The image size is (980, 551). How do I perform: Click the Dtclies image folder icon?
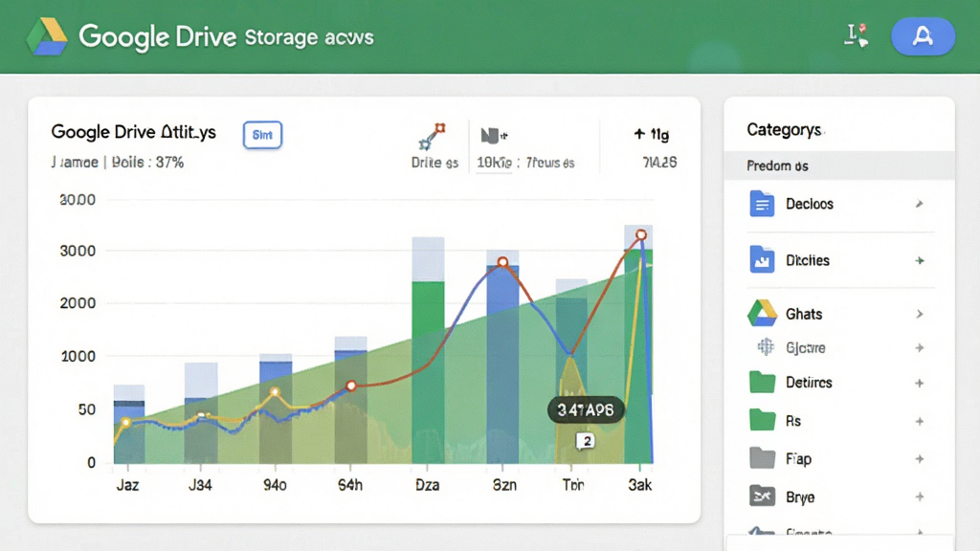[x=761, y=260]
